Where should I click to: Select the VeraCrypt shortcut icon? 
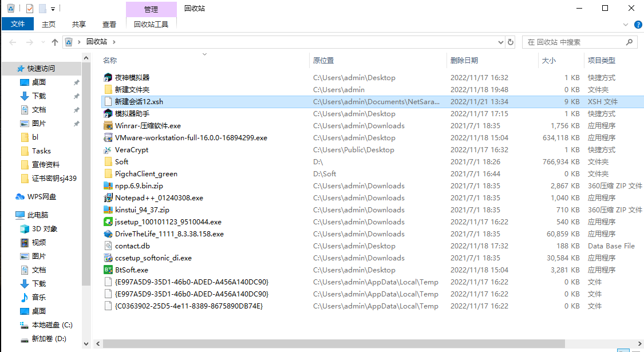click(108, 149)
